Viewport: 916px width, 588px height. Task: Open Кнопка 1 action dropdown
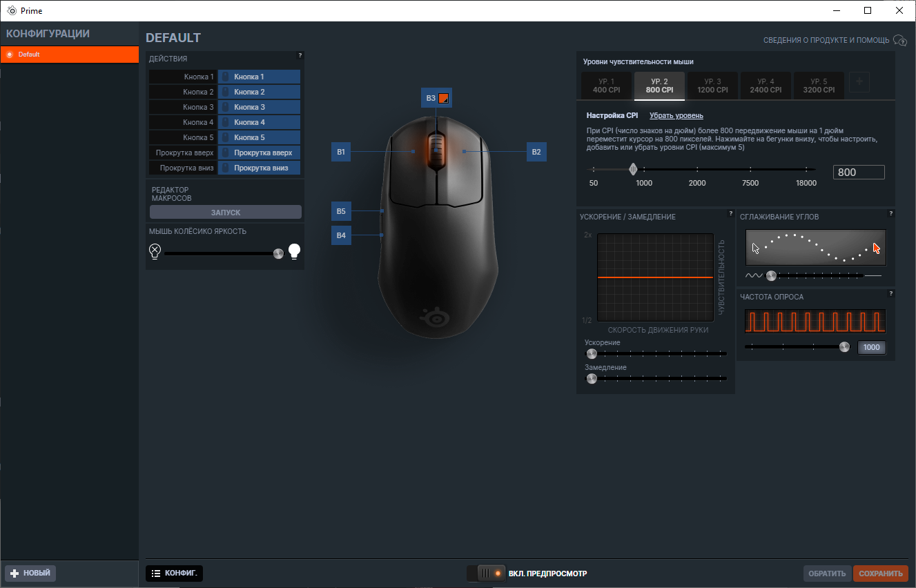point(260,77)
